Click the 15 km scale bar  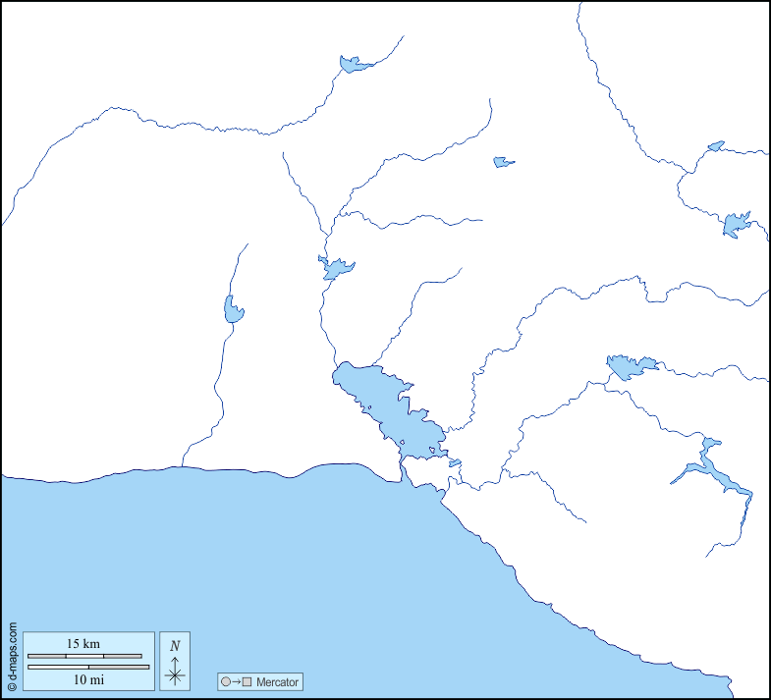coord(84,656)
